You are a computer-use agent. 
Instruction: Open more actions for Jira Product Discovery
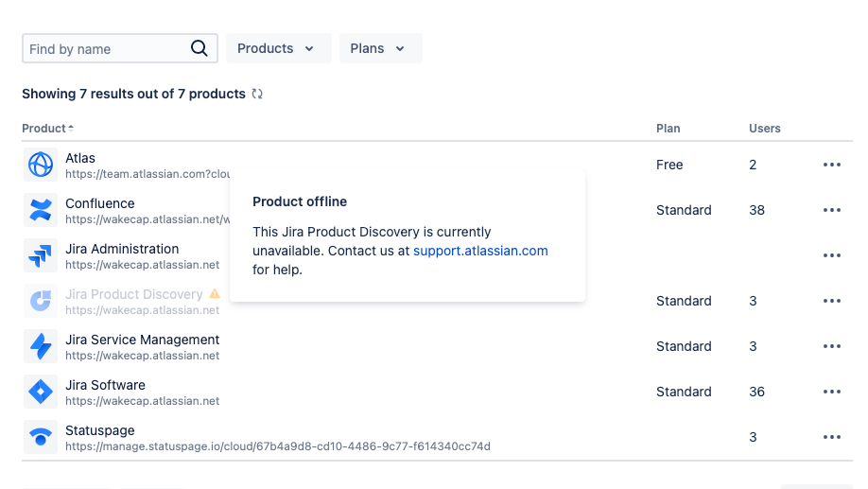point(831,301)
